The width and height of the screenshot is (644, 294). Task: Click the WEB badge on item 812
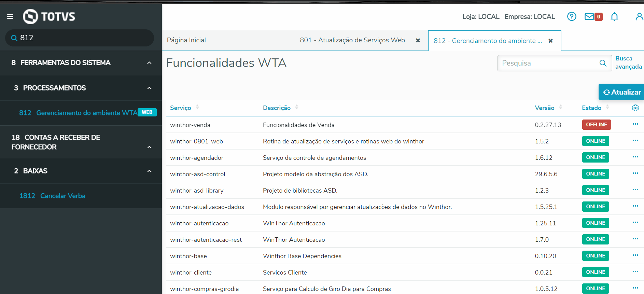point(147,112)
